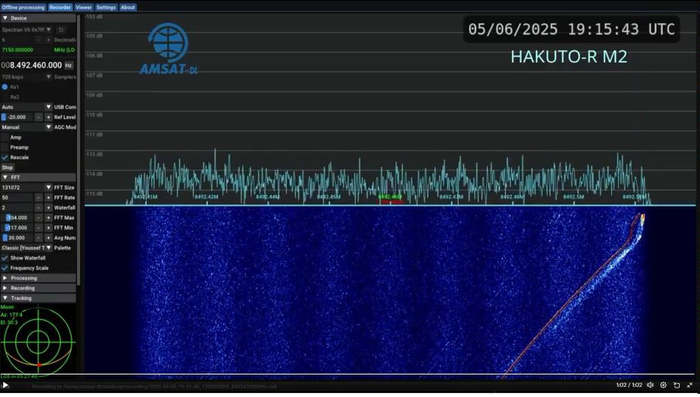Open the Palette dropdown
The height and width of the screenshot is (397, 700).
coord(27,248)
